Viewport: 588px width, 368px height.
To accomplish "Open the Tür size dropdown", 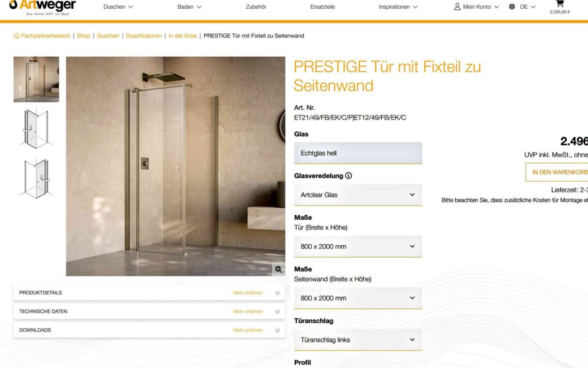I will (x=358, y=246).
